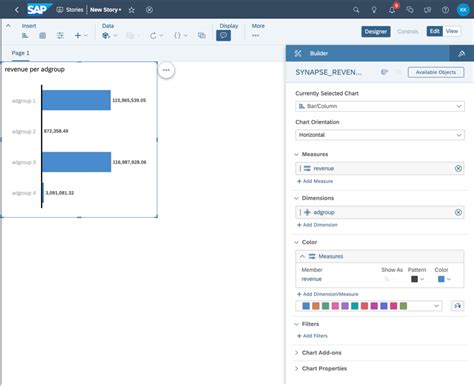This screenshot has height=386, width=474.
Task: Open the revenue Color swatch picker
Action: (444, 279)
